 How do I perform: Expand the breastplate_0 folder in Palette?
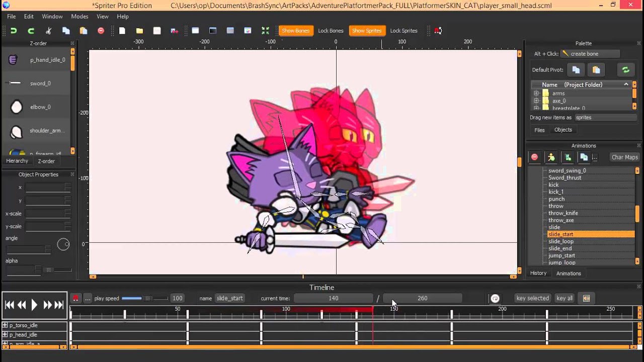pyautogui.click(x=536, y=108)
